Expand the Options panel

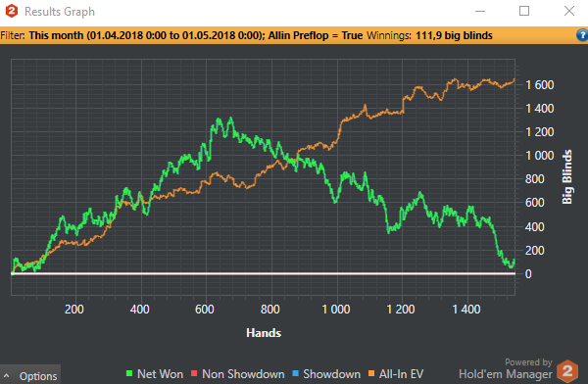(x=30, y=375)
